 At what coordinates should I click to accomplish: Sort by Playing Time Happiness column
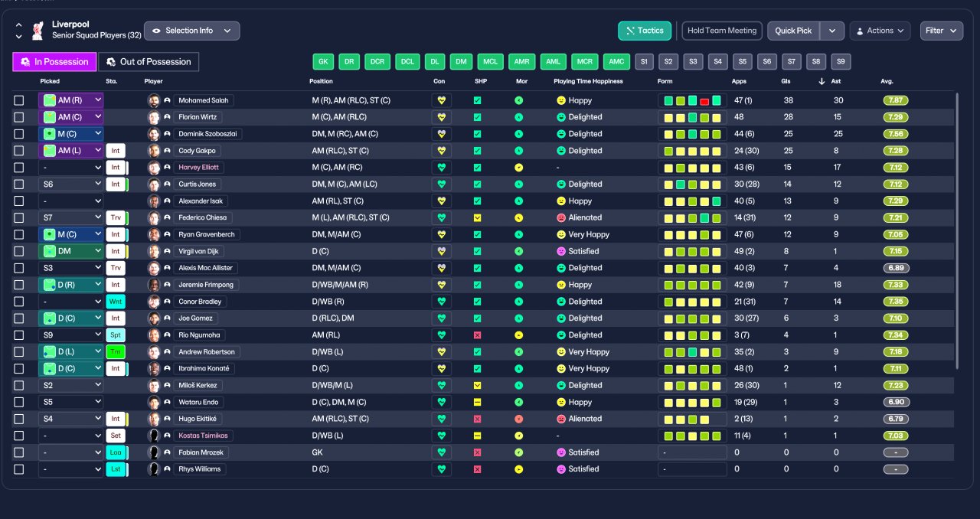[x=588, y=81]
